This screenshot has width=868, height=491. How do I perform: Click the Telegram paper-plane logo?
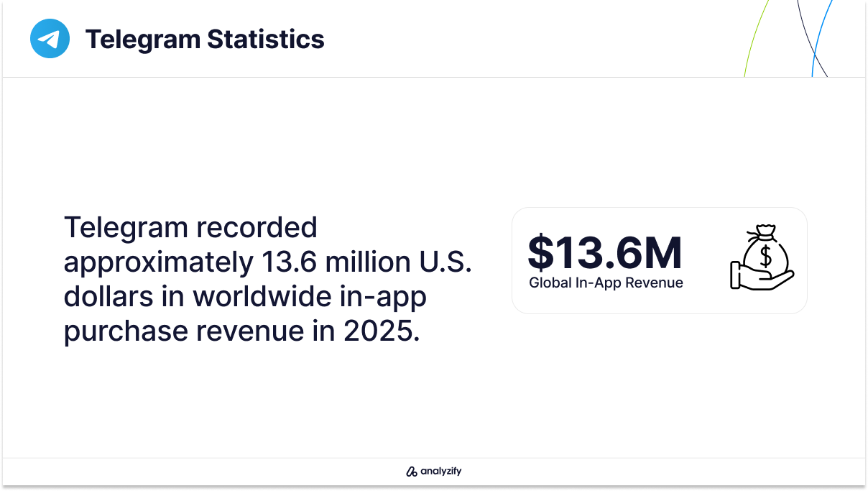pyautogui.click(x=50, y=39)
